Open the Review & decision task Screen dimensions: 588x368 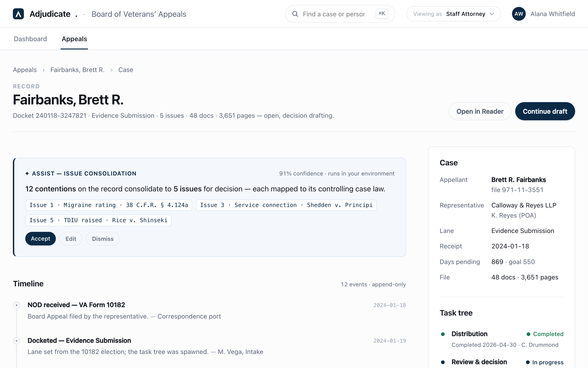(479, 362)
